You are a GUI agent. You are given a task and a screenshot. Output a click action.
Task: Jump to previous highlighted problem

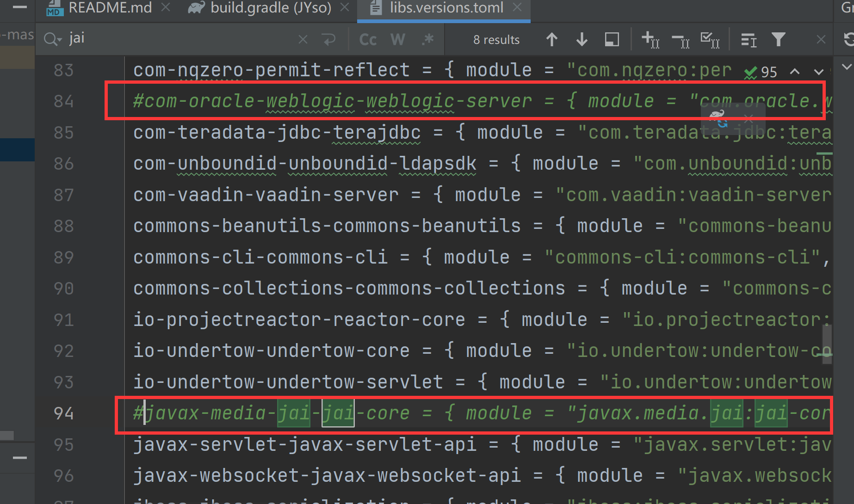pos(795,72)
